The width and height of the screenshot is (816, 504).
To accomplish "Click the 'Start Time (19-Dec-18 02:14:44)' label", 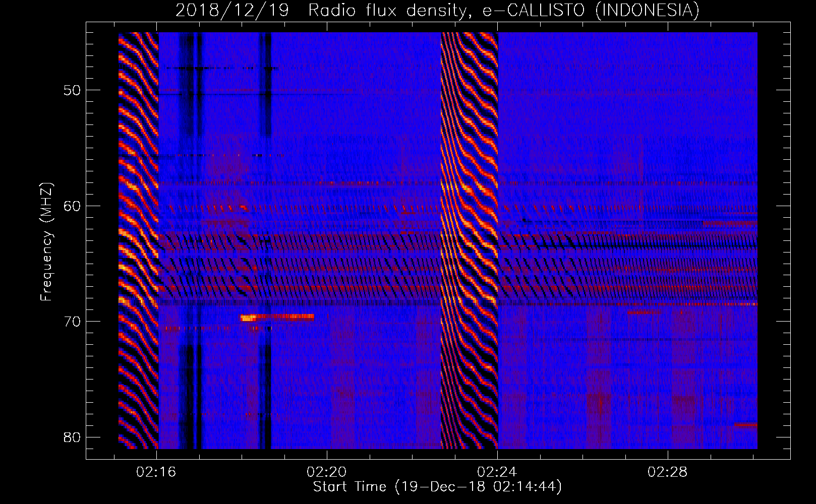I will (437, 487).
